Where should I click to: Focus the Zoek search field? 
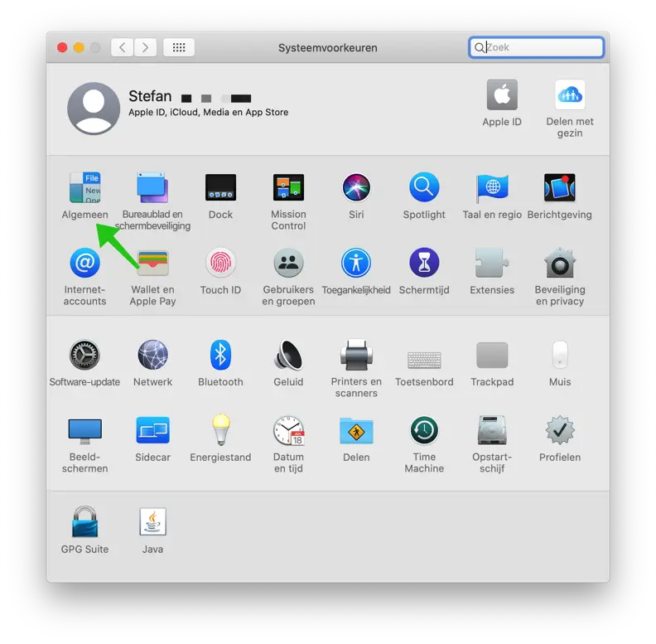(x=537, y=47)
